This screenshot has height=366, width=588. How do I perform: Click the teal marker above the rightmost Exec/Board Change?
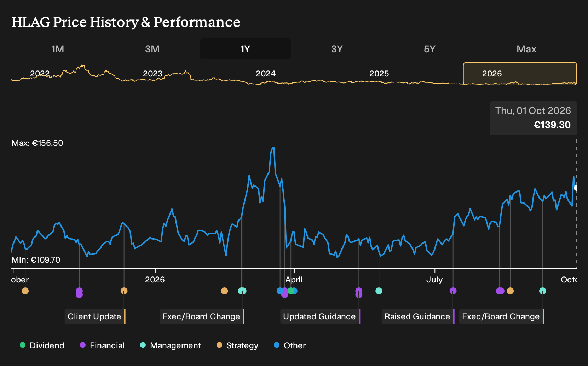tap(543, 291)
